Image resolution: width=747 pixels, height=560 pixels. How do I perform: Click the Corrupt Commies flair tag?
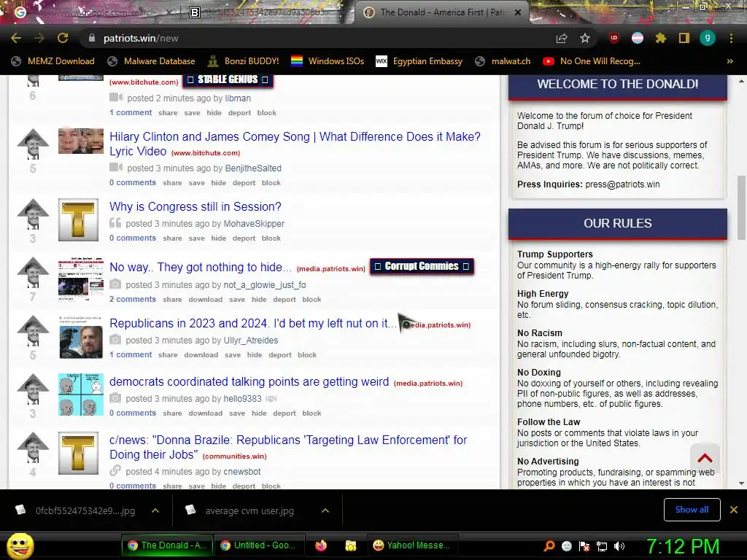coord(422,266)
